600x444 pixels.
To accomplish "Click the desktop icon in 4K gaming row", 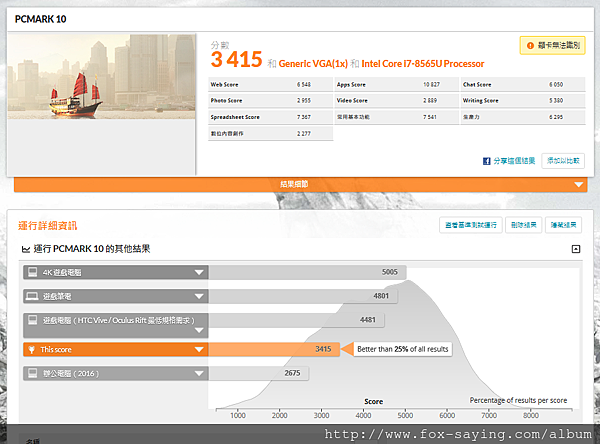I will [x=33, y=272].
